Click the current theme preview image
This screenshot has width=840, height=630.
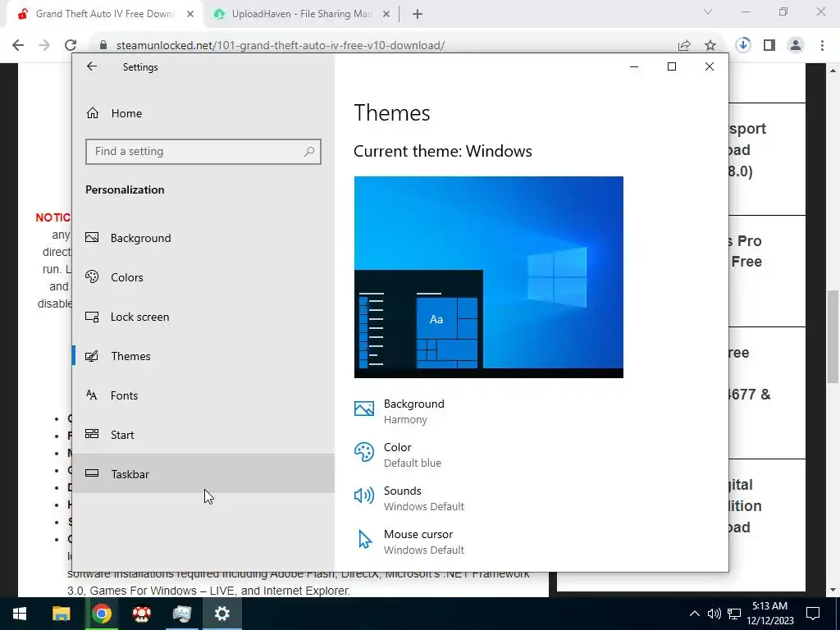tap(489, 277)
